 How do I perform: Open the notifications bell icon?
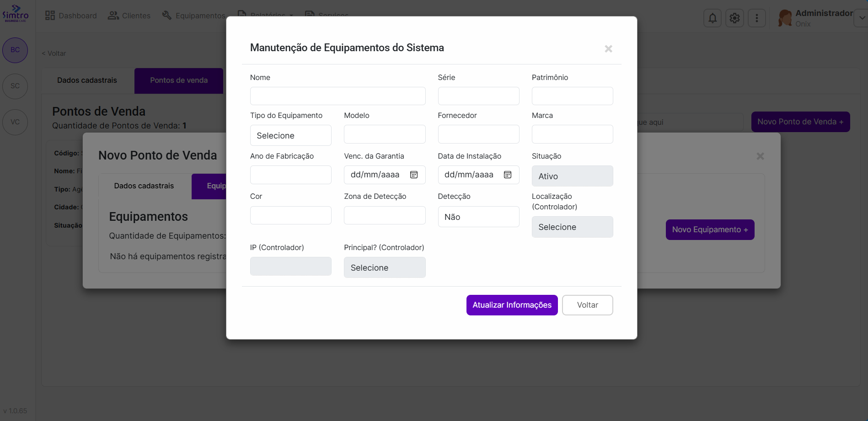(x=712, y=18)
